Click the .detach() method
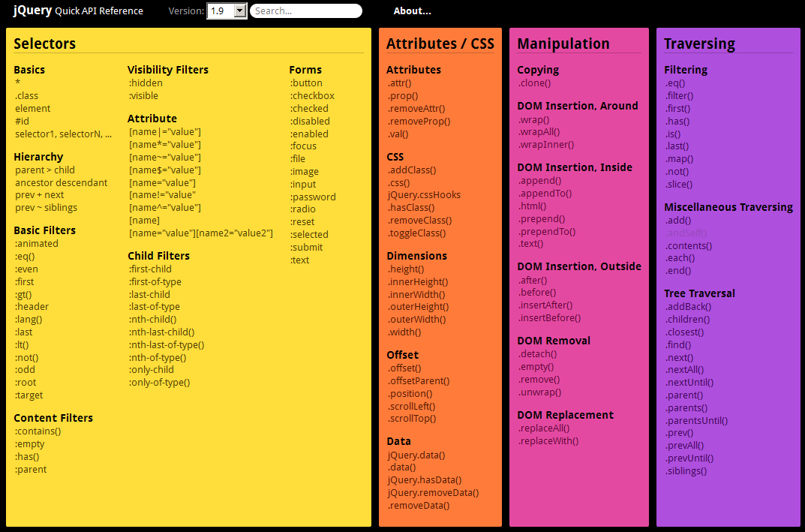The image size is (805, 532). pyautogui.click(x=537, y=354)
